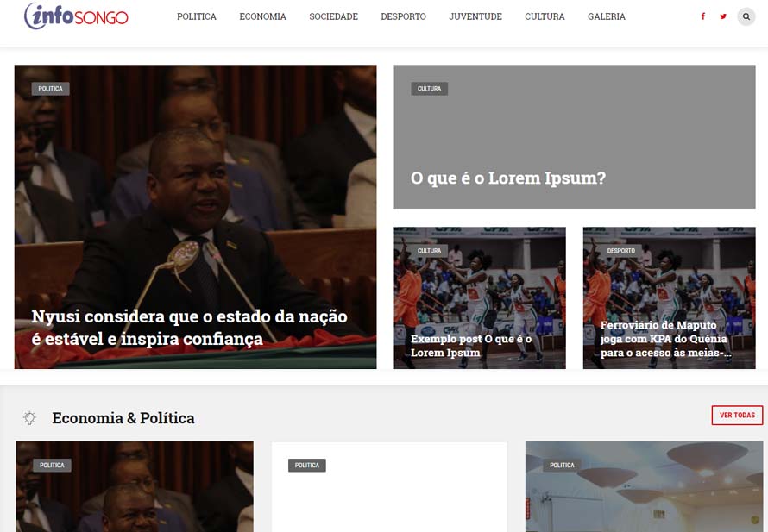This screenshot has width=768, height=532.
Task: Go to the SOCIEDADE section
Action: 334,16
